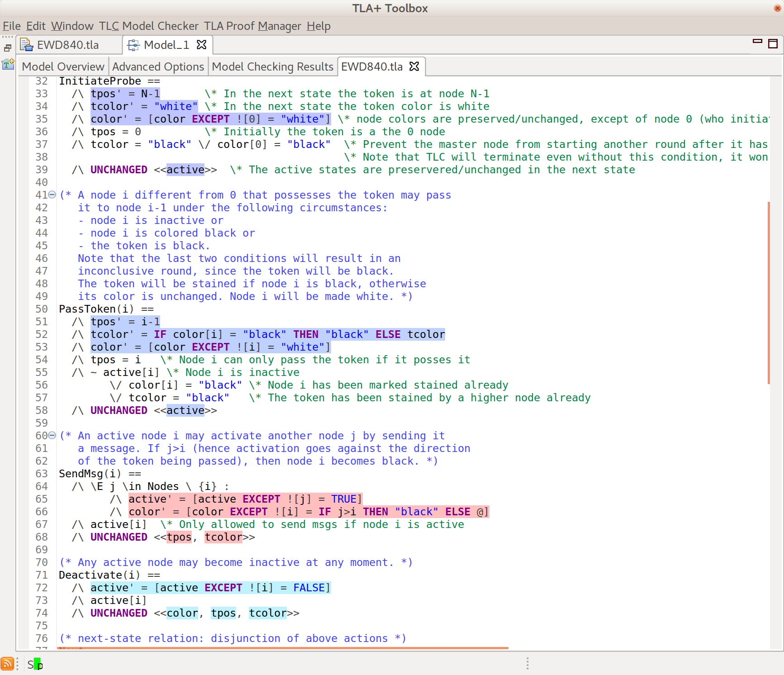
Task: Open the TLC Model Checker menu
Action: click(147, 26)
